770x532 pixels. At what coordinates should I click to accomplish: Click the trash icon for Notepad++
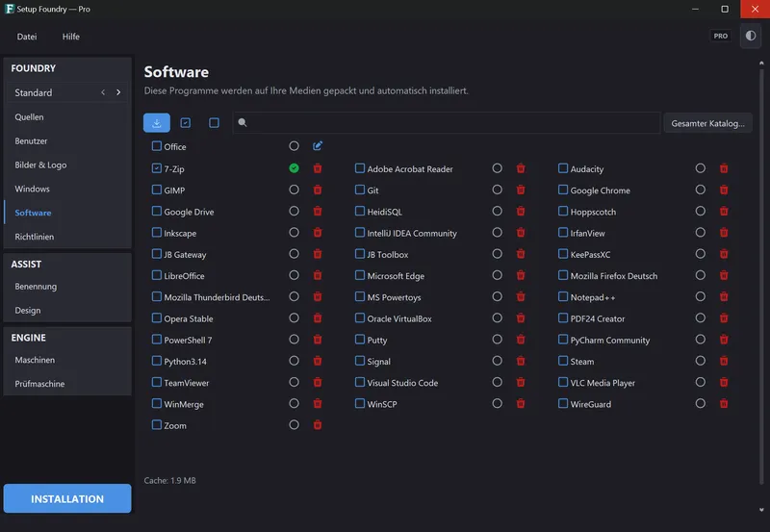tap(724, 296)
